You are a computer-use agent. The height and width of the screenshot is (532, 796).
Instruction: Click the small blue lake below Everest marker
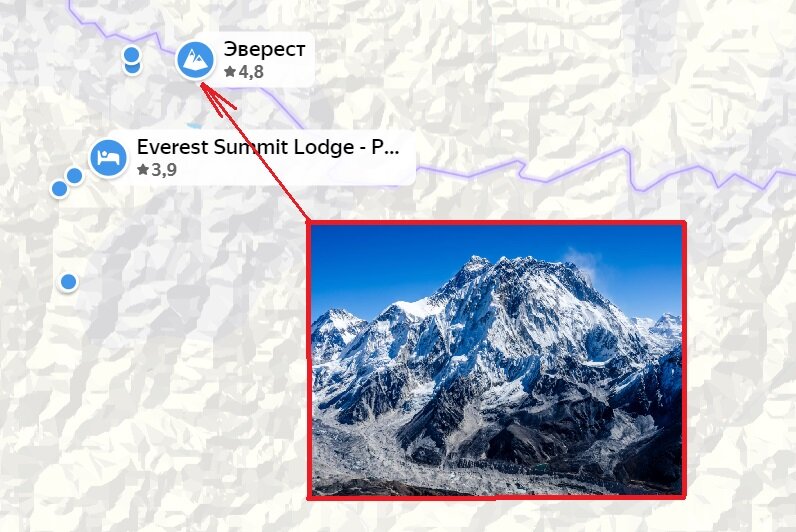pos(194,125)
